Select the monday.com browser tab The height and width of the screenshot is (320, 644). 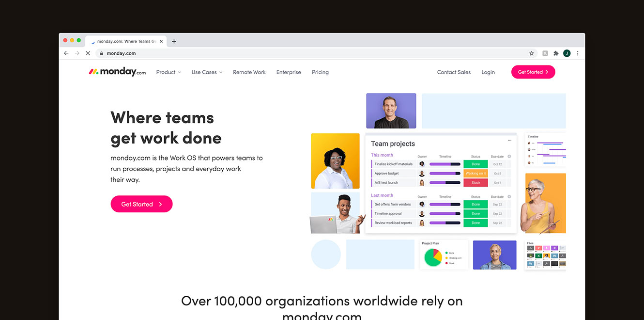(126, 41)
